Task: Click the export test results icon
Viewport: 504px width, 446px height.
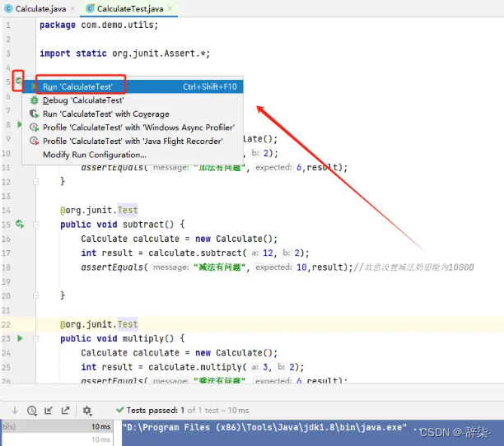Action: tap(65, 410)
